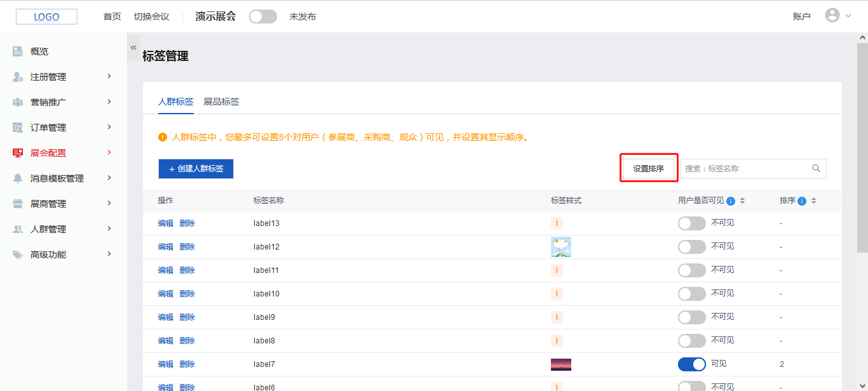Click the info icon beside 排序

[802, 201]
